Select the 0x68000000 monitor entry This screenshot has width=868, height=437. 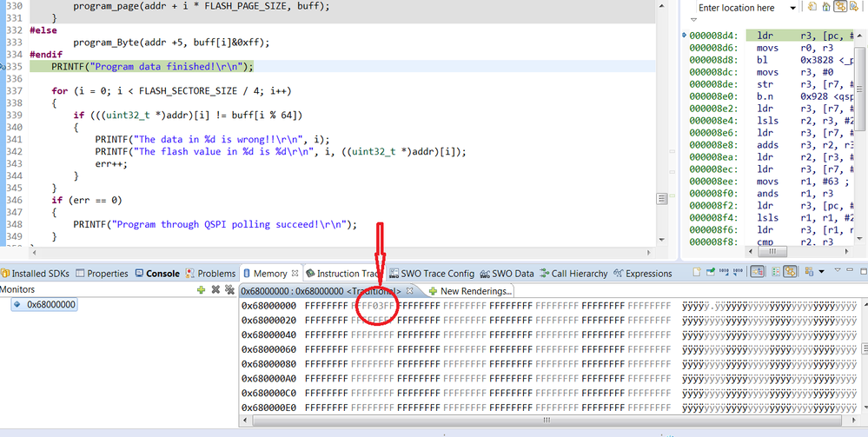(46, 304)
